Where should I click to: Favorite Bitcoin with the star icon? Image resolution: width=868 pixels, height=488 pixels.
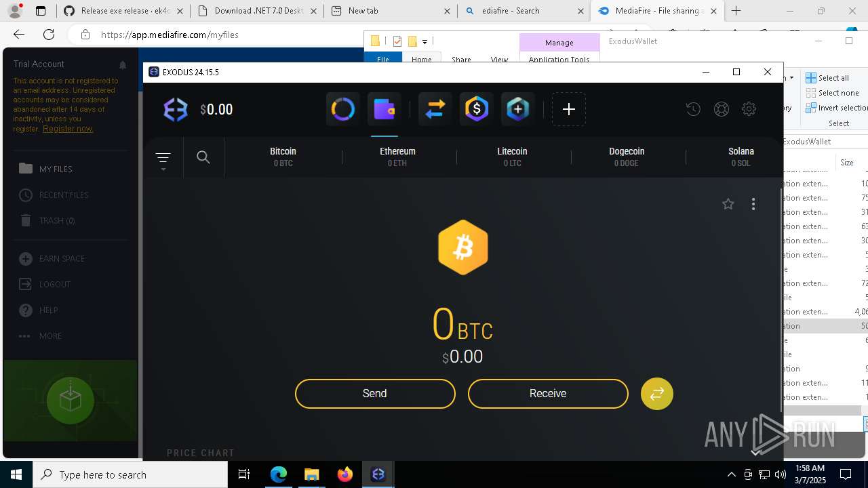coord(728,204)
